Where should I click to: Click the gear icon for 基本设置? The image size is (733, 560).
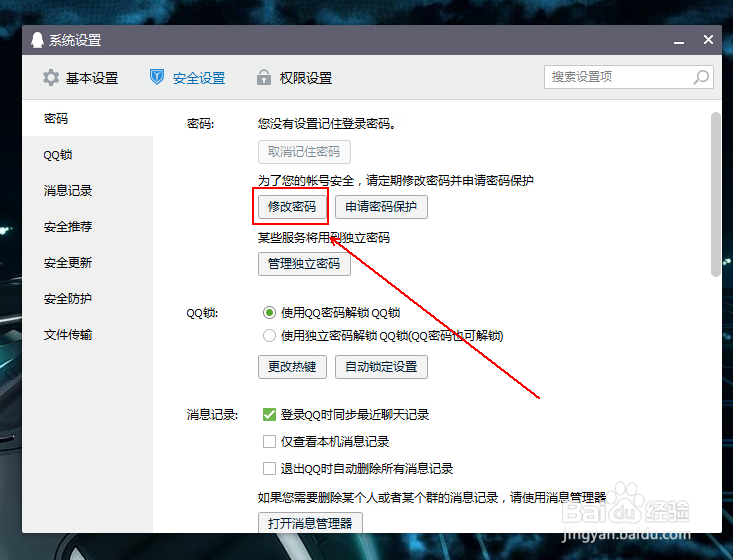[x=51, y=78]
